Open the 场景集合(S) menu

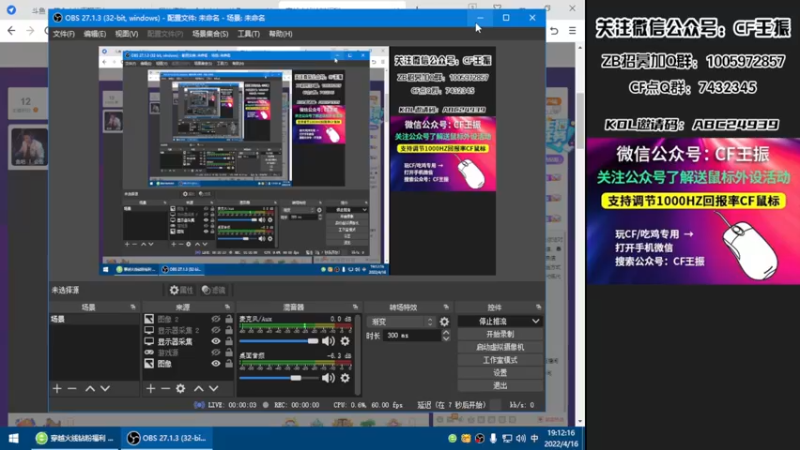(x=210, y=34)
